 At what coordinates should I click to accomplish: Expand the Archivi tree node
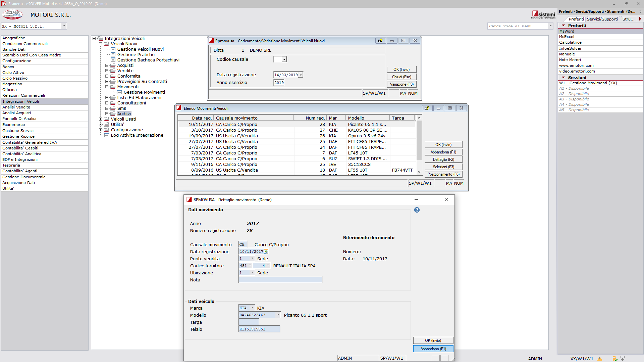[x=107, y=114]
